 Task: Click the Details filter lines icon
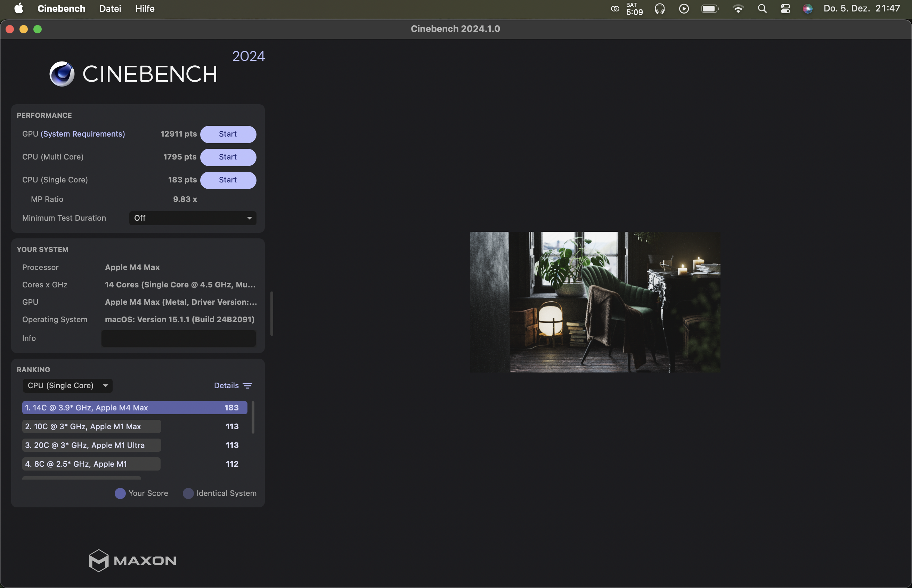[247, 386]
